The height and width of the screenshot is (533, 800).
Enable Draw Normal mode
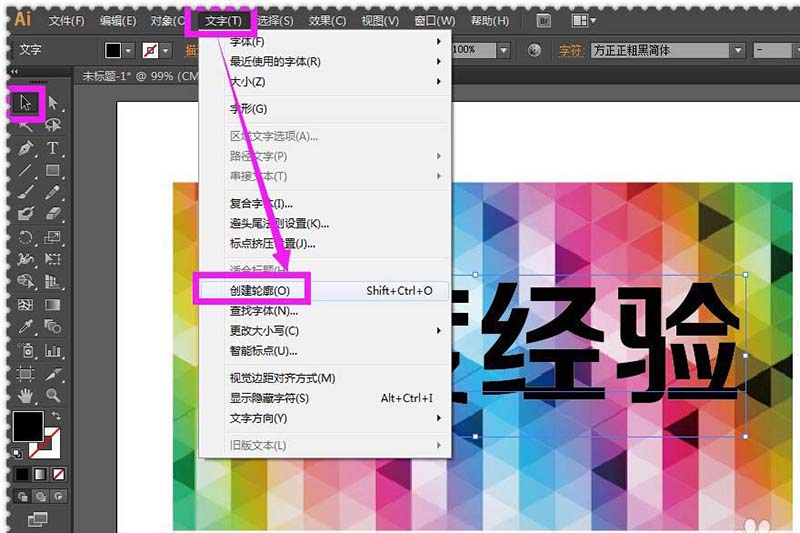pyautogui.click(x=22, y=496)
